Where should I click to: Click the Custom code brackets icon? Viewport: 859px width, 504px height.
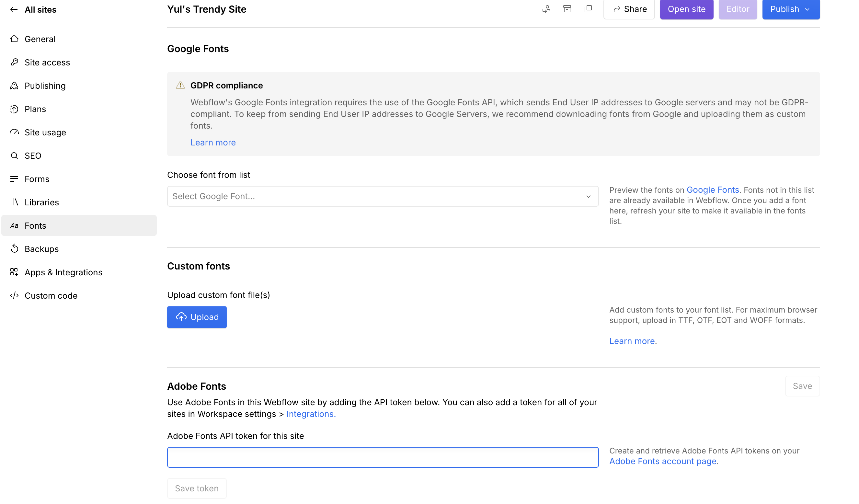[14, 295]
